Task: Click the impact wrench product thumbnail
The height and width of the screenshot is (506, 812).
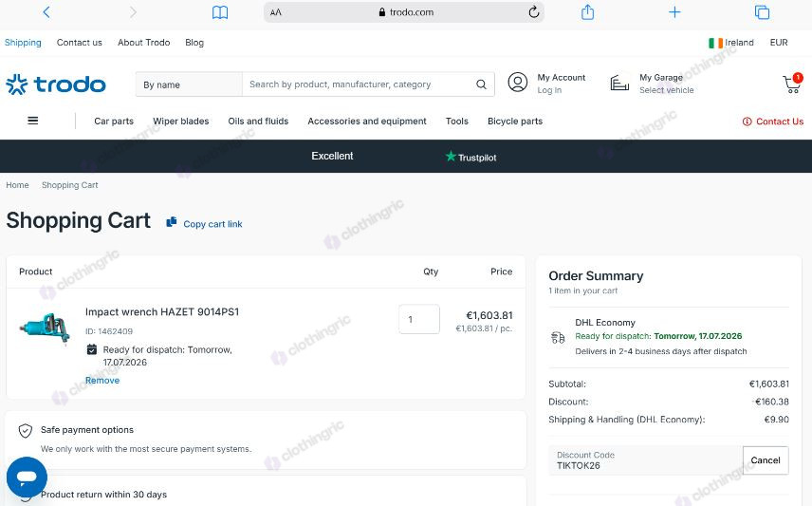Action: (46, 328)
